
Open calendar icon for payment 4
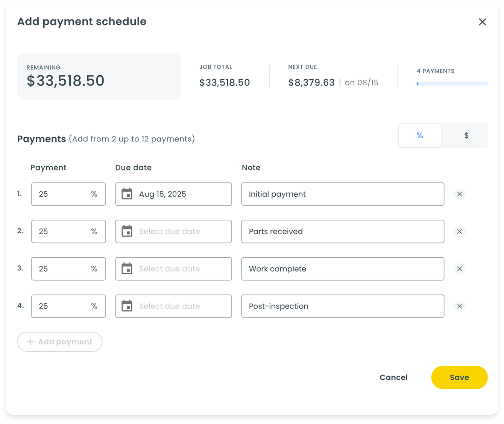[127, 306]
